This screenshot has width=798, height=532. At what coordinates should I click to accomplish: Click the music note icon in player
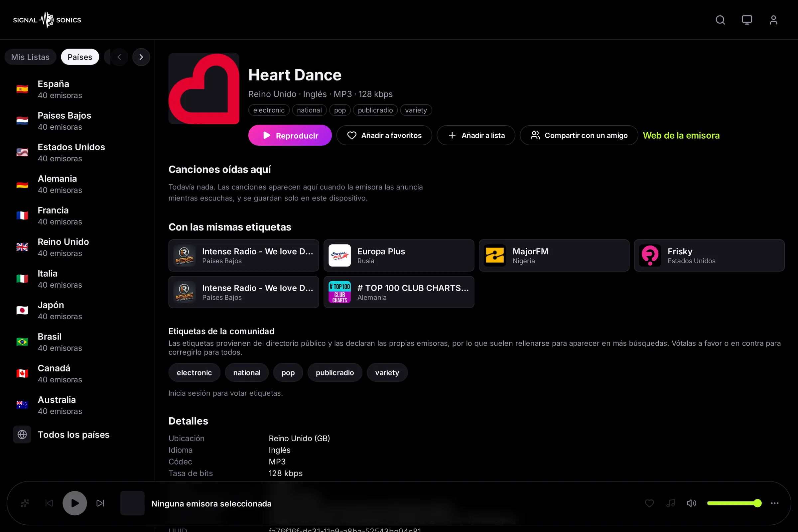(x=670, y=503)
